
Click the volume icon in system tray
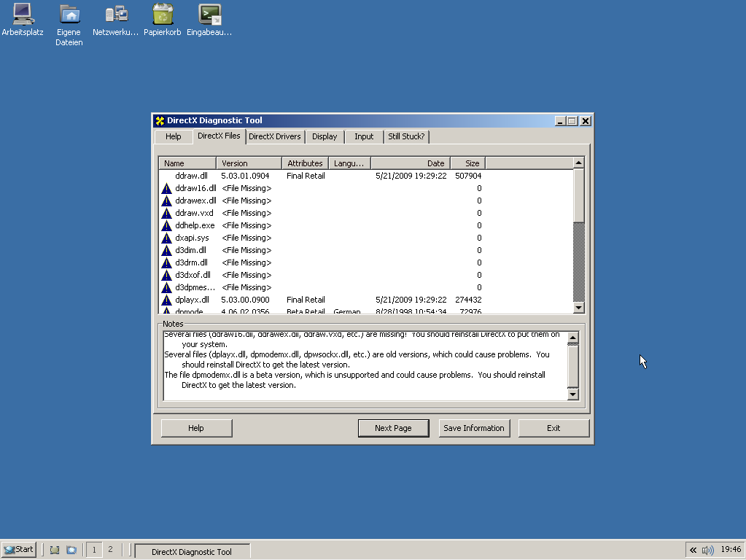(707, 550)
